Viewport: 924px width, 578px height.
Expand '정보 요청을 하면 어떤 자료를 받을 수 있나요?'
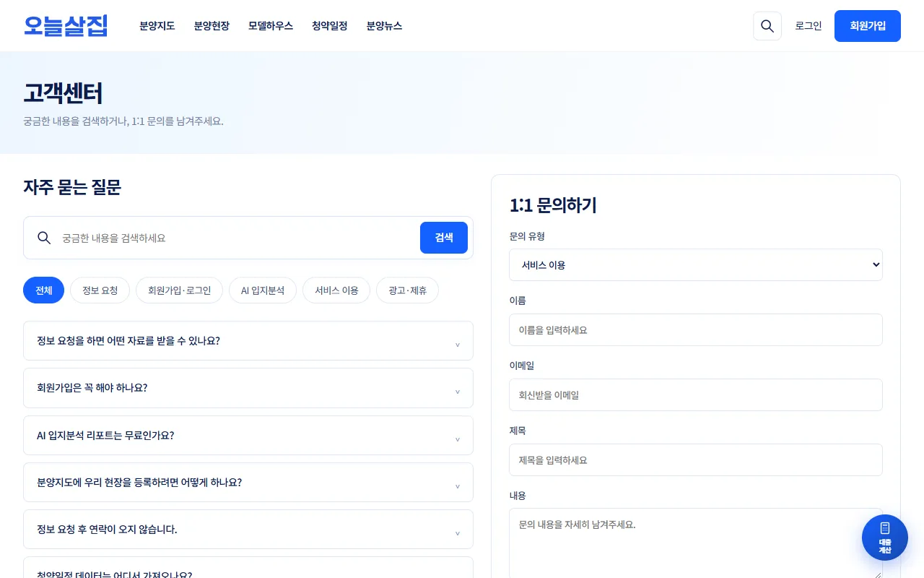248,340
